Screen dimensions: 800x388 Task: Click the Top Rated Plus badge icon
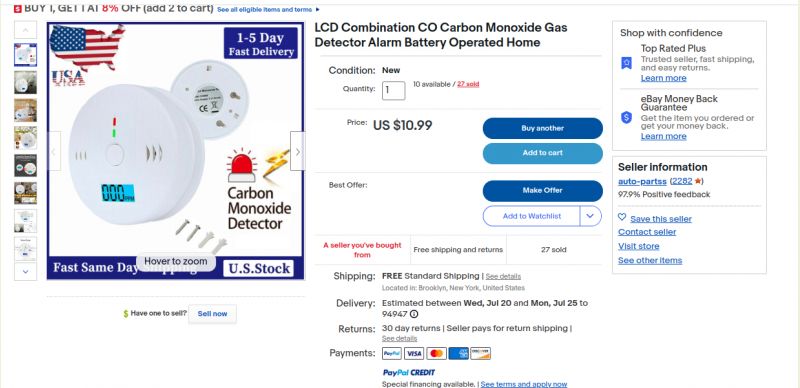(x=627, y=63)
